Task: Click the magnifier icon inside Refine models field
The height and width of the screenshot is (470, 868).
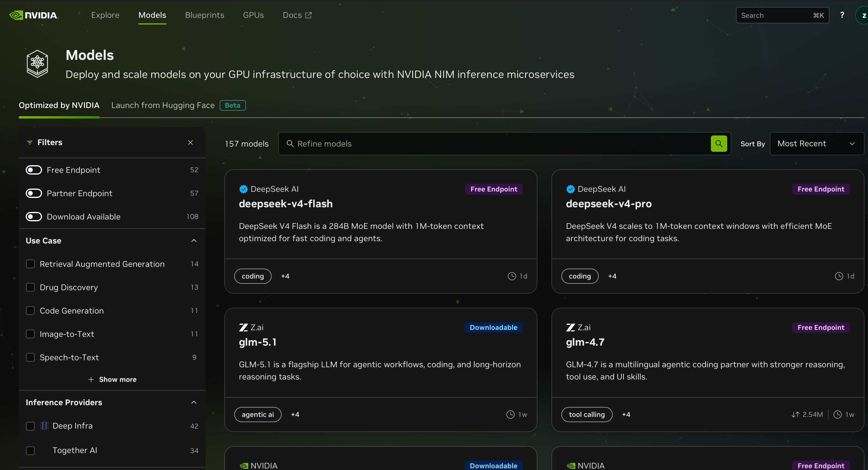Action: (290, 144)
